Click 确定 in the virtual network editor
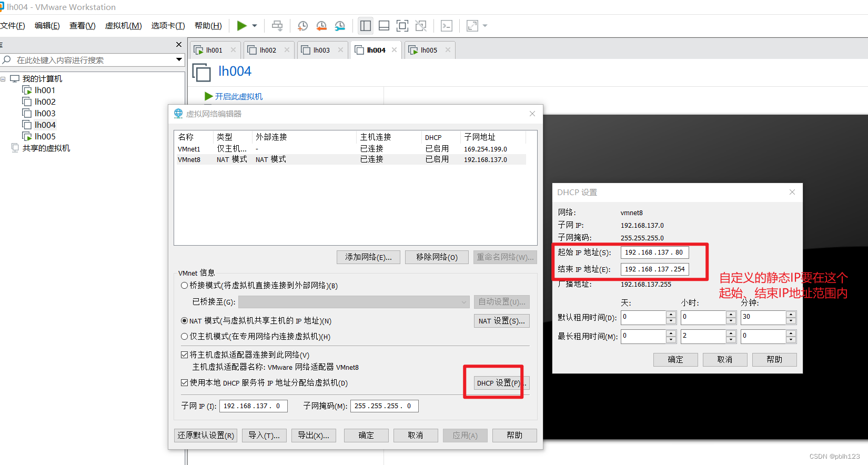 [366, 436]
